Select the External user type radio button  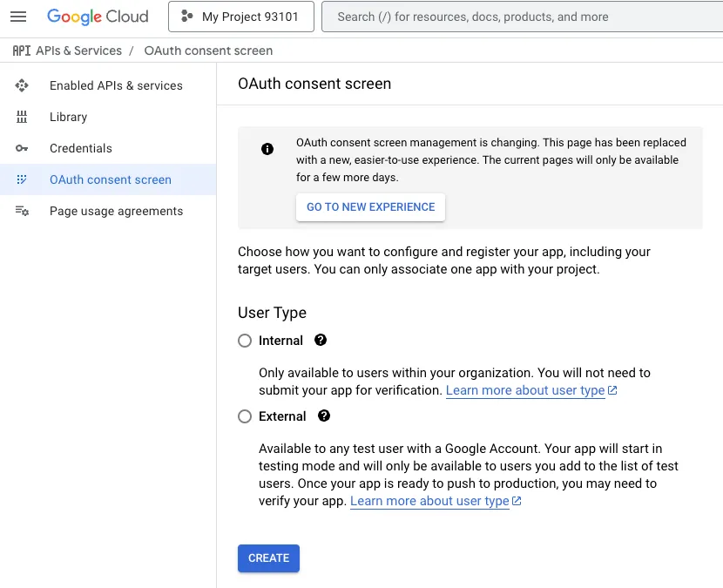pos(245,416)
